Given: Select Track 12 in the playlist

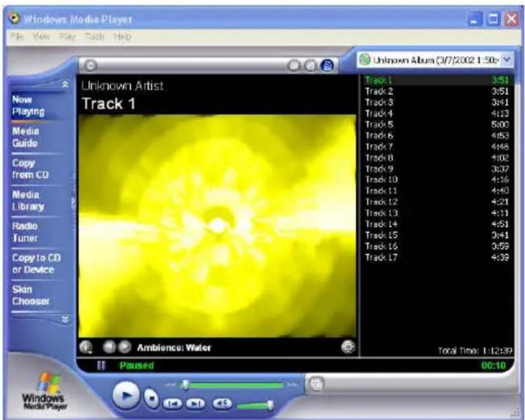Looking at the screenshot, I should coord(437,202).
